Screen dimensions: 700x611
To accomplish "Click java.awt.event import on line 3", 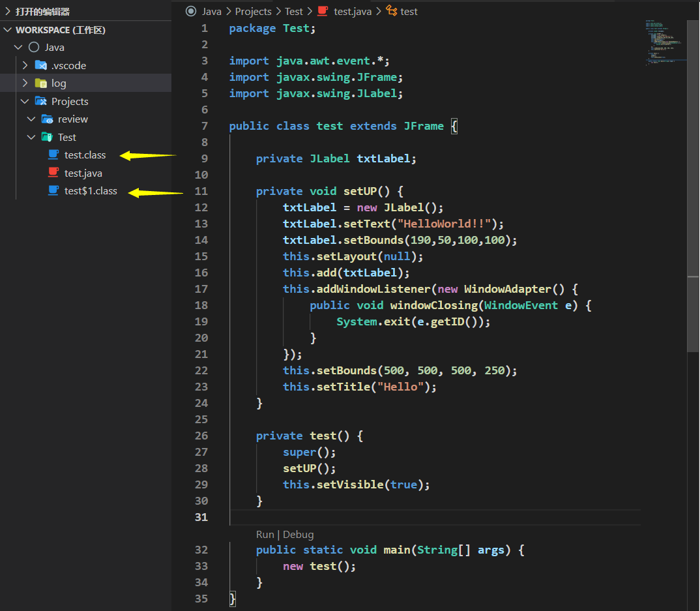I will tap(310, 61).
